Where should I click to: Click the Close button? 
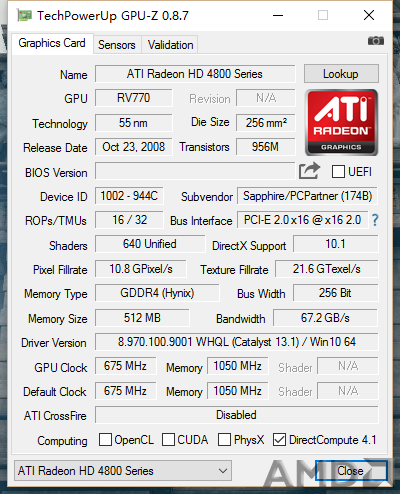(351, 471)
